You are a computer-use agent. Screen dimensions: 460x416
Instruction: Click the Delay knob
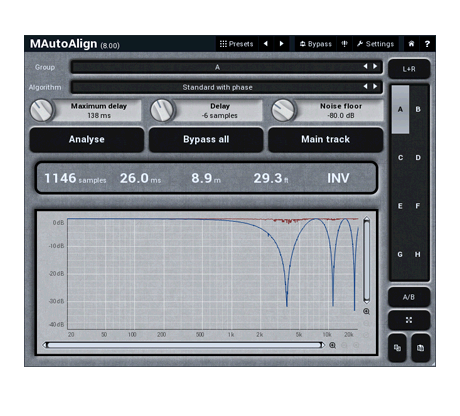point(162,110)
